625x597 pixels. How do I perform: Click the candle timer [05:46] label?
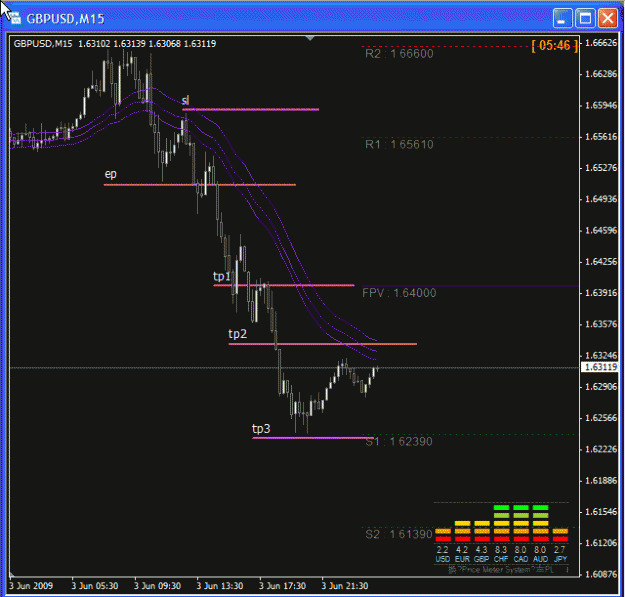pos(554,45)
